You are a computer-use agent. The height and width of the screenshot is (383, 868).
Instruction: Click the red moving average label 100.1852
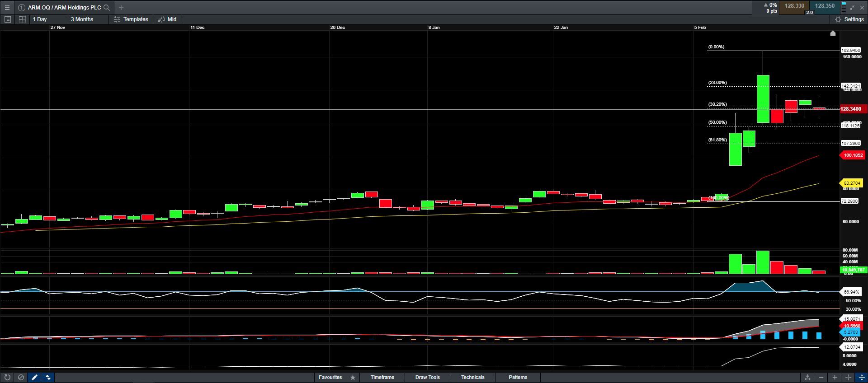click(x=853, y=155)
